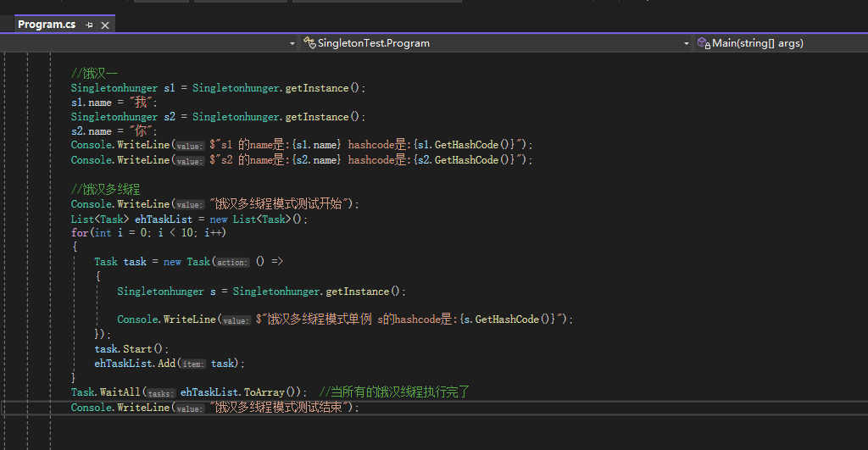Click the new List<Task>() expression

point(259,219)
